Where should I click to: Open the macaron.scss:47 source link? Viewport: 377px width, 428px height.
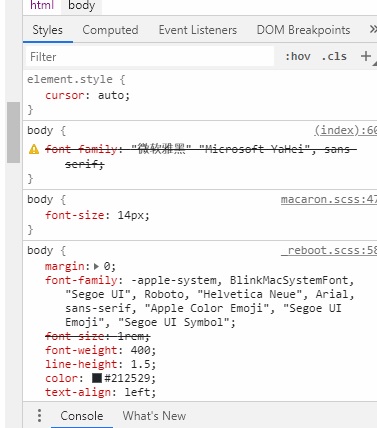pos(329,199)
